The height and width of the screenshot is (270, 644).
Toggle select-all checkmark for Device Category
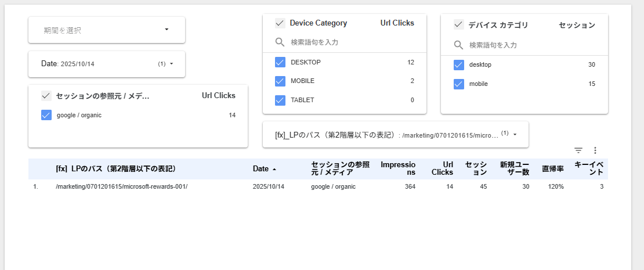280,23
